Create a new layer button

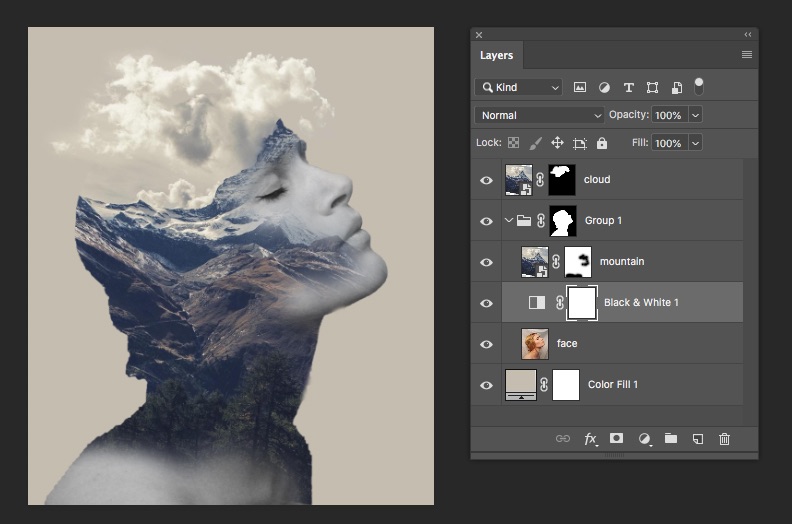click(698, 439)
